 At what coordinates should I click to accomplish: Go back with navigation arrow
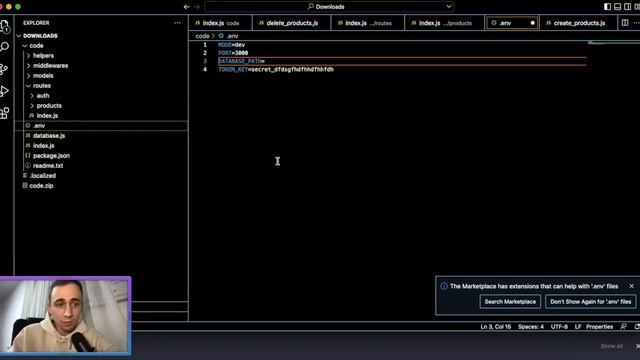coord(187,7)
